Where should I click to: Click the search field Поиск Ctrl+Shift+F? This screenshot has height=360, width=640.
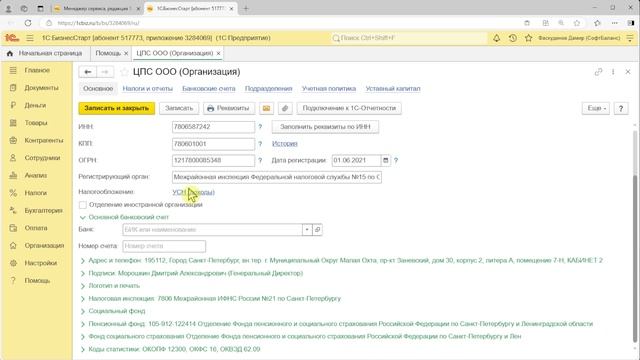[408, 38]
